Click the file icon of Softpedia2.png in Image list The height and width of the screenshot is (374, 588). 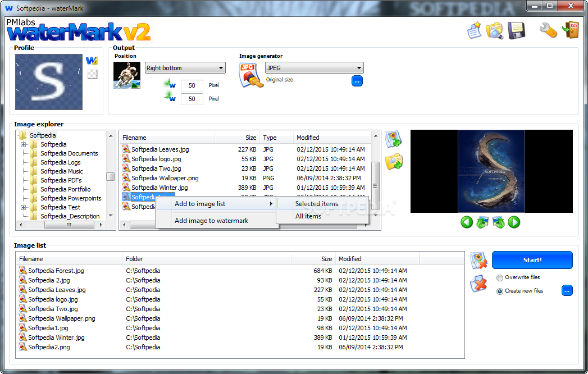[23, 346]
